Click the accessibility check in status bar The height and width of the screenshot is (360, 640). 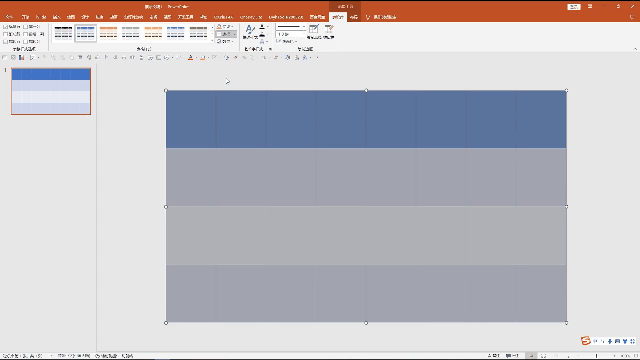114,356
